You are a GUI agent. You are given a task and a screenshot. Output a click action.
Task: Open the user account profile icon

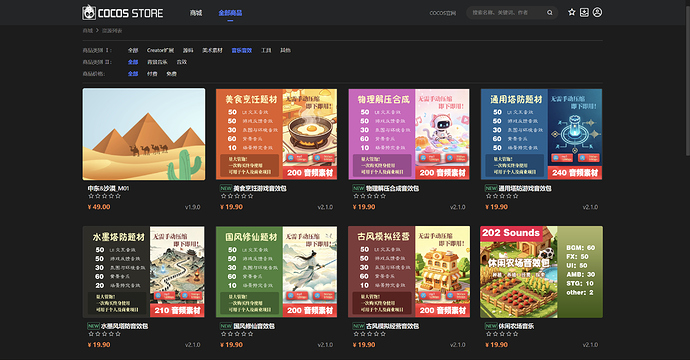[x=597, y=12]
